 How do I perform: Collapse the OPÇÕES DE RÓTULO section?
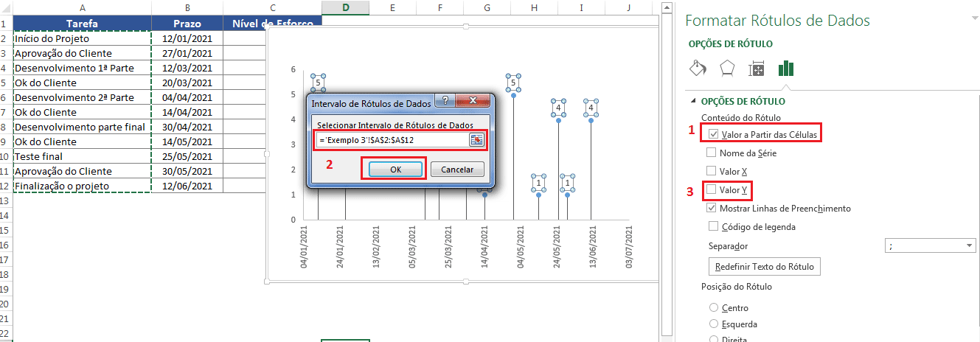[693, 102]
